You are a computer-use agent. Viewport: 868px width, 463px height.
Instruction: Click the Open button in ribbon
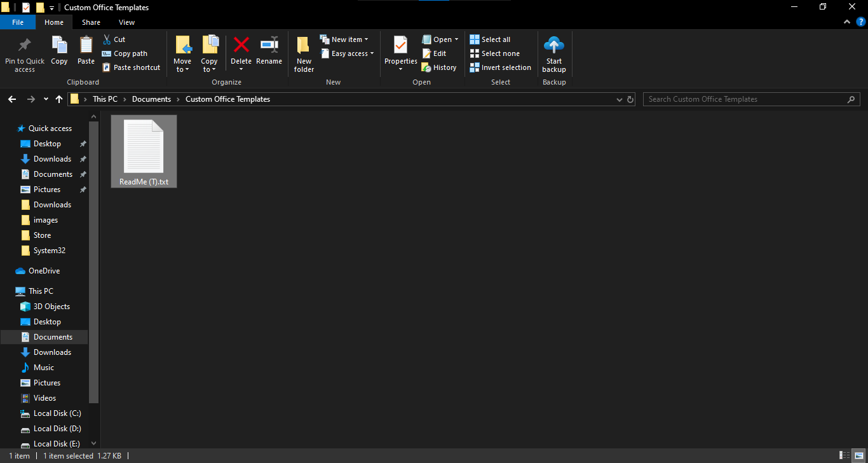tap(437, 39)
